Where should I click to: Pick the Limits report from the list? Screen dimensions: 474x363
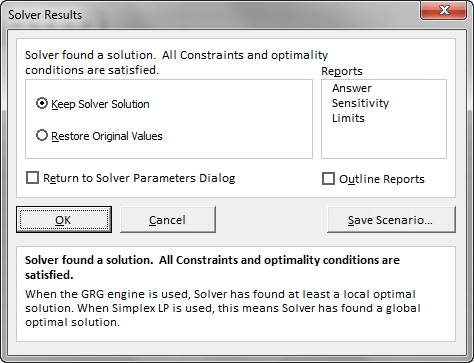348,118
